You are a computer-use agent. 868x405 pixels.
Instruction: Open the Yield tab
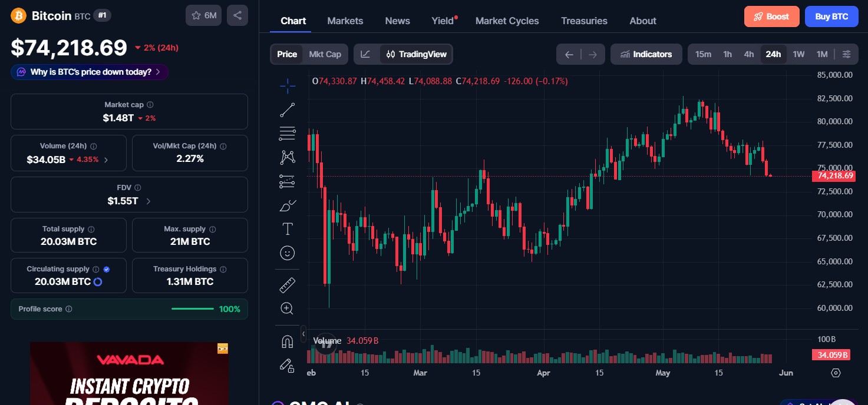coord(443,21)
